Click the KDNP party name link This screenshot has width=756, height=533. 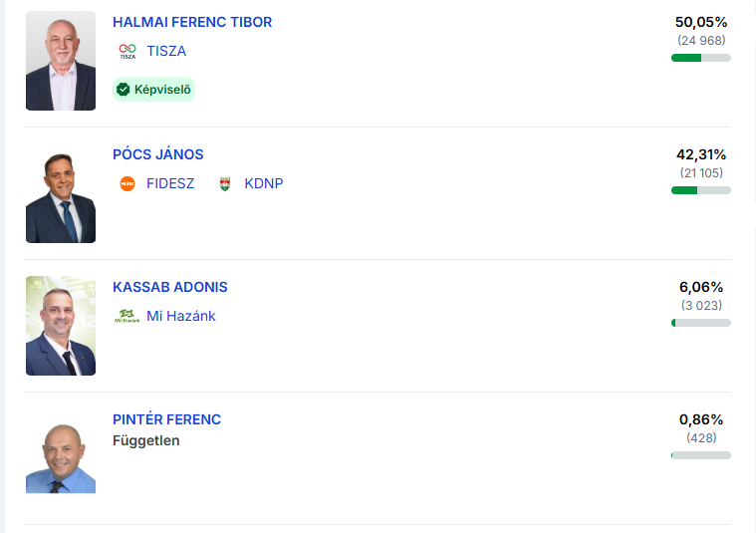point(264,183)
